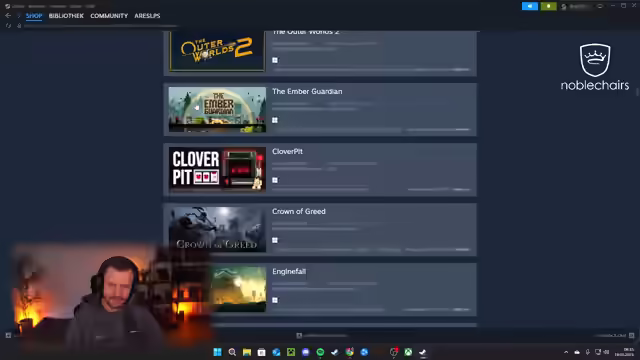Show hidden system tray icons chevron
The image size is (640, 360).
point(566,352)
